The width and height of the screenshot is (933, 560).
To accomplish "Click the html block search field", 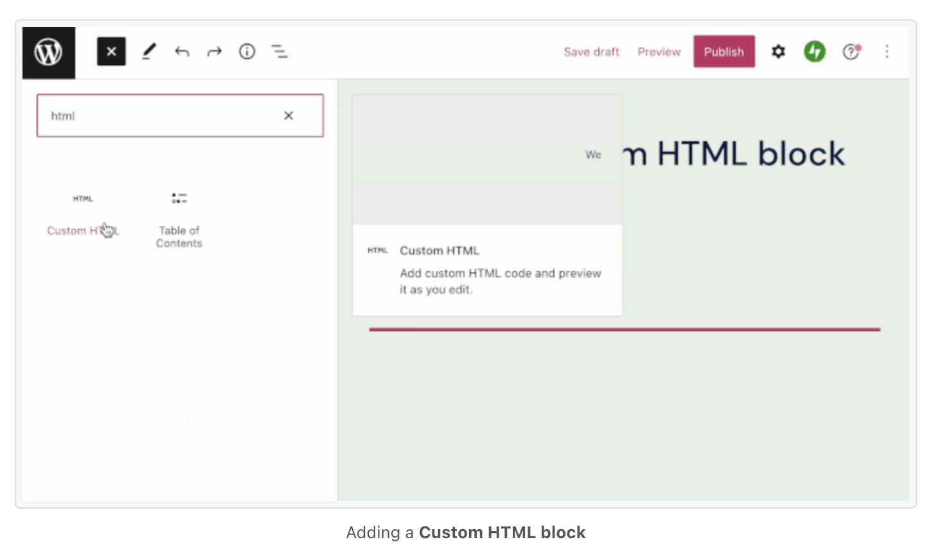I will [161, 116].
